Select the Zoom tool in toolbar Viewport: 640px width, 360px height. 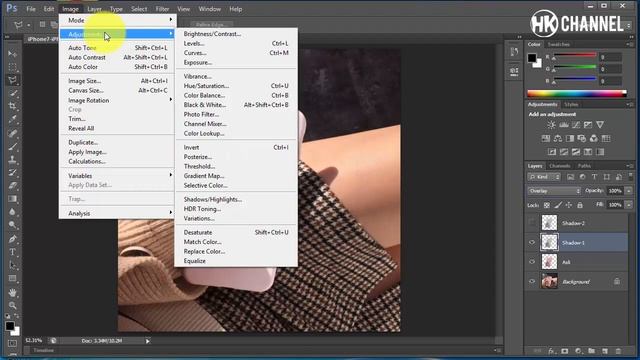click(x=13, y=305)
